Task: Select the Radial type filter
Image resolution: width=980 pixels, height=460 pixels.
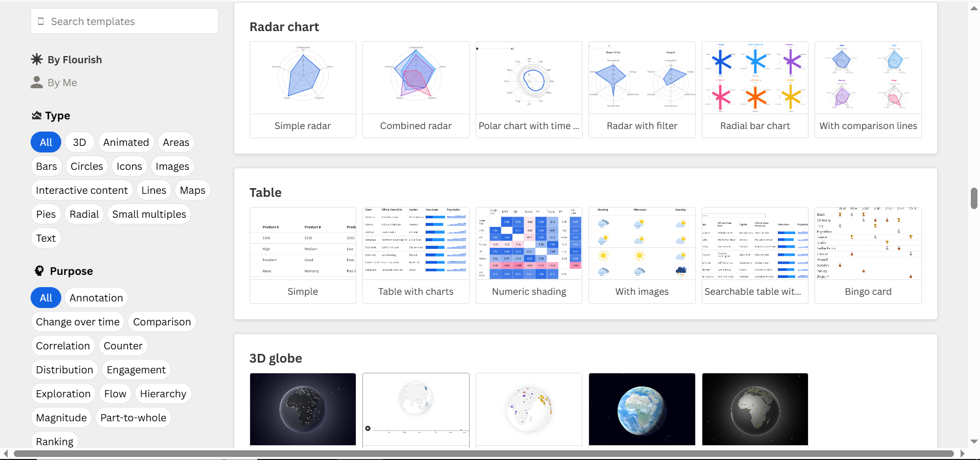Action: (x=84, y=214)
